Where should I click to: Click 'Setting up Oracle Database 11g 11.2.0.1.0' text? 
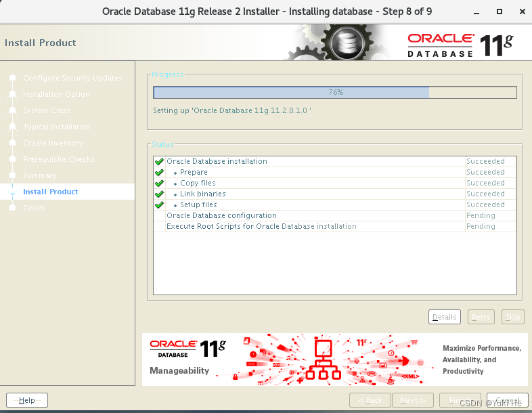232,110
